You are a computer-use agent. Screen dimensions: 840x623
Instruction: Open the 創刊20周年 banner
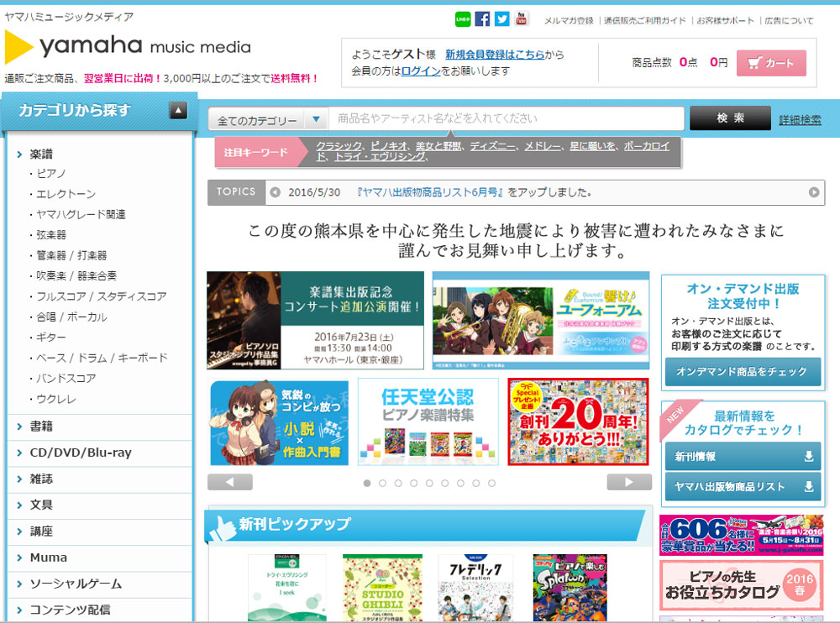[x=578, y=422]
